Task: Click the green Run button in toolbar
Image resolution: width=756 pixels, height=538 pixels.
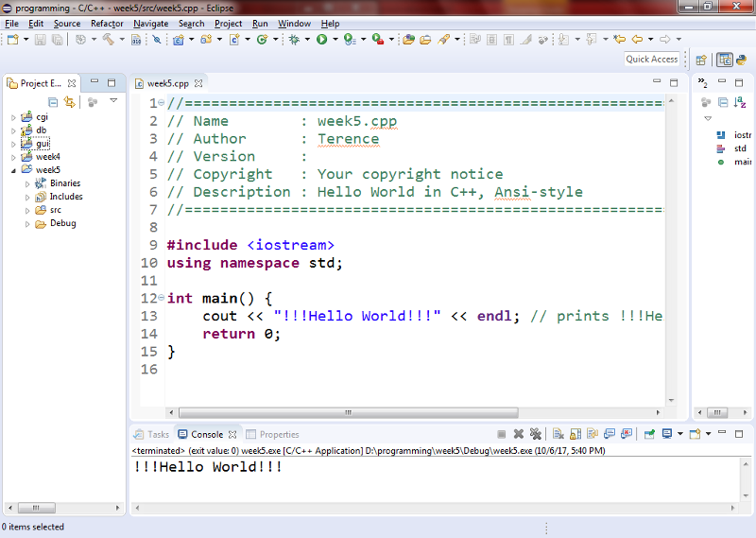Action: pyautogui.click(x=321, y=40)
